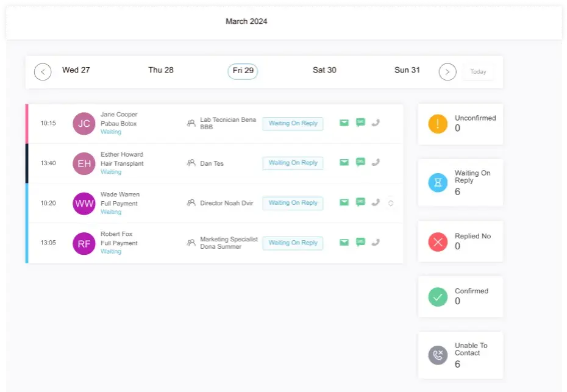Select the Waiting On Reply hourglass icon

click(437, 182)
